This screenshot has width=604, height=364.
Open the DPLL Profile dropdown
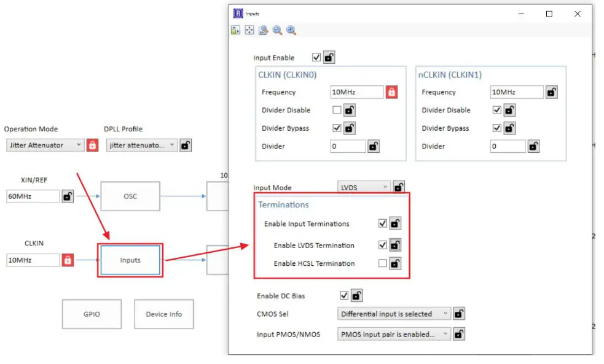pos(142,145)
